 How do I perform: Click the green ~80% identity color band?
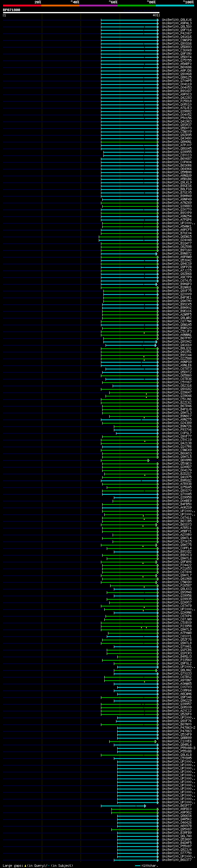137,6
